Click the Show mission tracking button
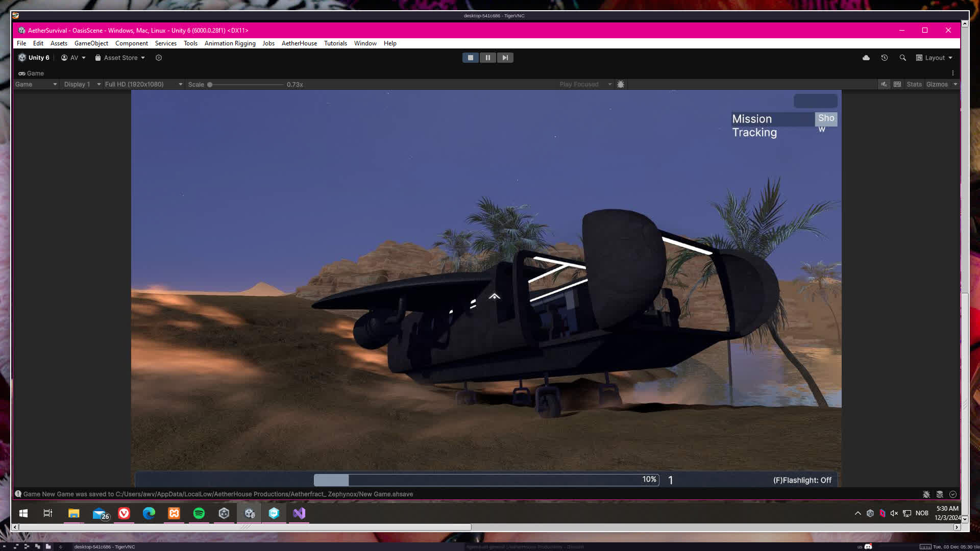This screenshot has width=980, height=551. [x=825, y=119]
